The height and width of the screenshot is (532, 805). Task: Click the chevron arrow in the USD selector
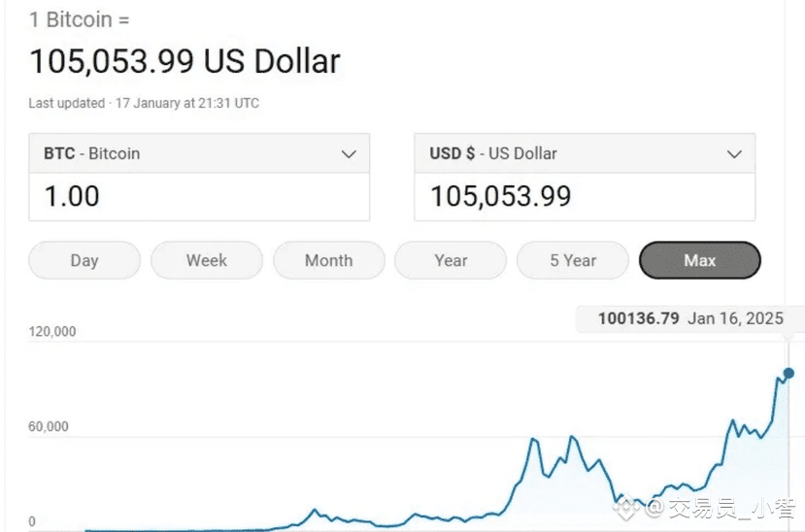734,153
